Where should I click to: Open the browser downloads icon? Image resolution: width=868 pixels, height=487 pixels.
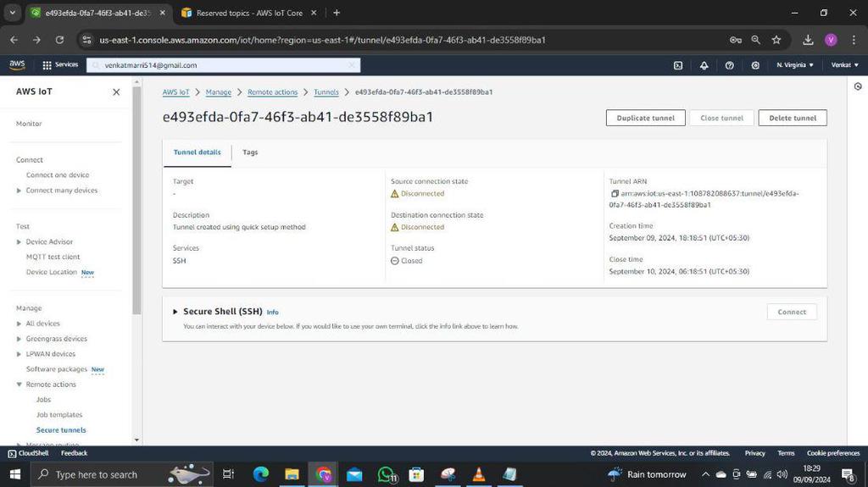point(808,40)
